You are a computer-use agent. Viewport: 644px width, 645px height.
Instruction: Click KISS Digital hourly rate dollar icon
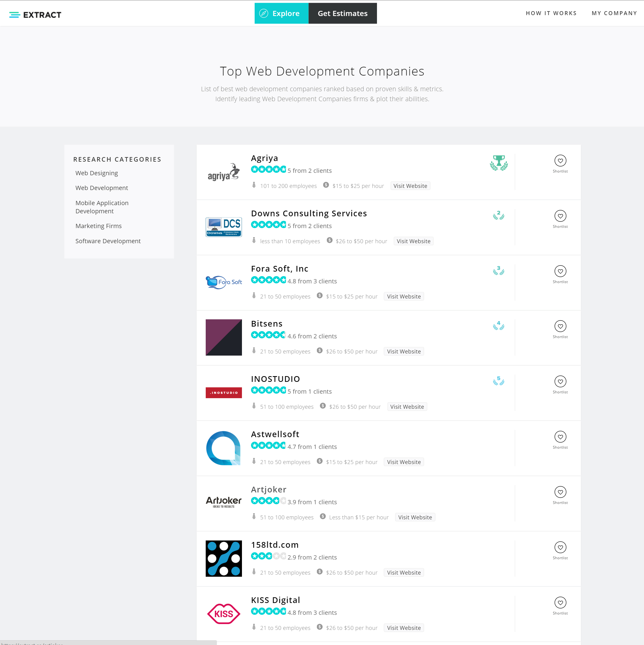320,627
